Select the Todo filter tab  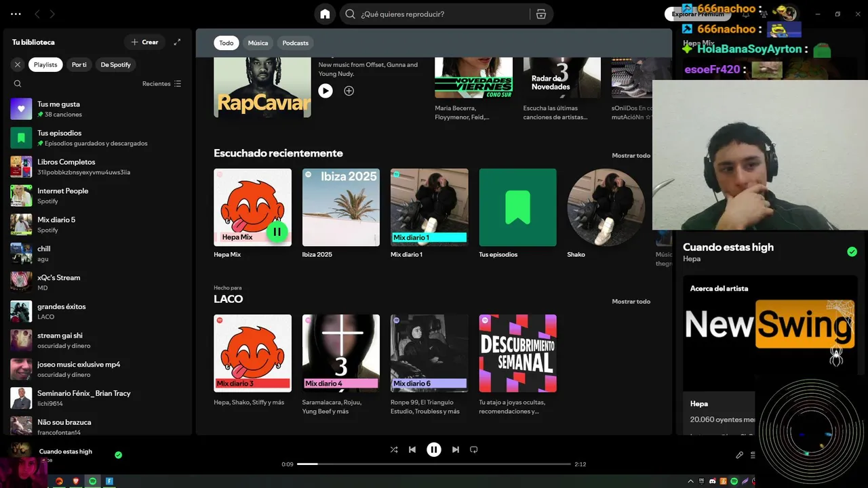point(226,43)
